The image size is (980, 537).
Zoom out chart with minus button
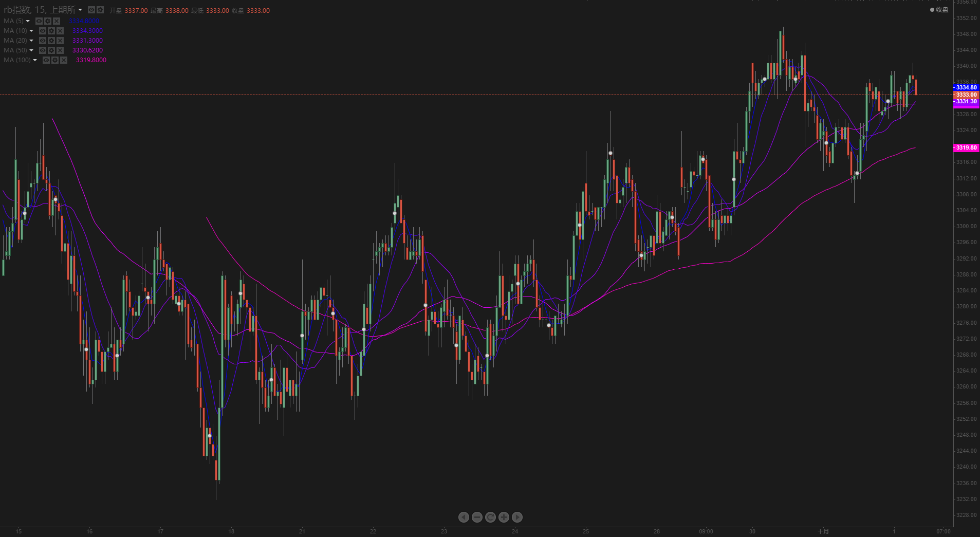click(477, 517)
